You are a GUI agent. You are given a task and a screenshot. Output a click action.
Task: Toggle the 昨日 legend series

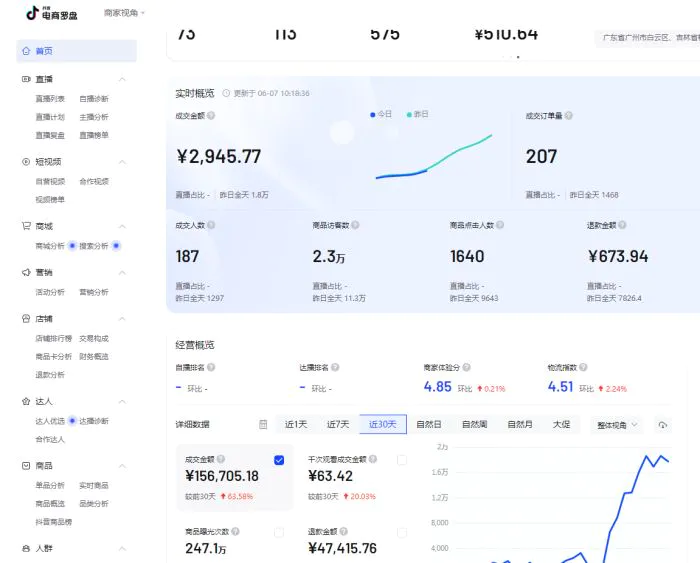417,114
